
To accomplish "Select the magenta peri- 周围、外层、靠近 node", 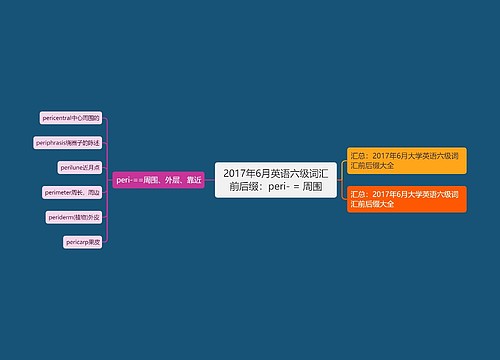I will click(x=158, y=180).
